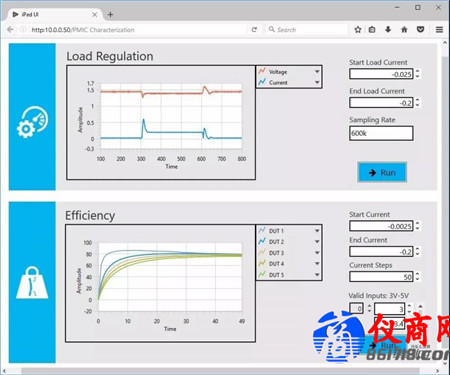
Task: Reload the page with refresh icon
Action: click(254, 30)
